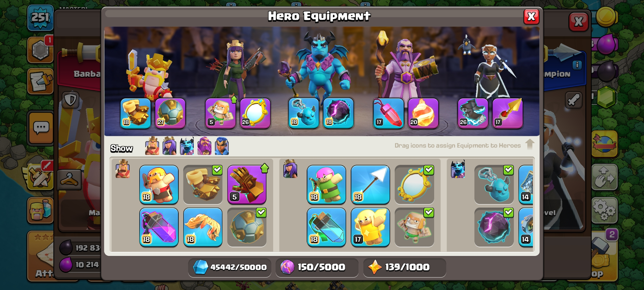Expand upgrade arrow on level 5 gauntlet
Screen dimensions: 644x290
(265, 168)
